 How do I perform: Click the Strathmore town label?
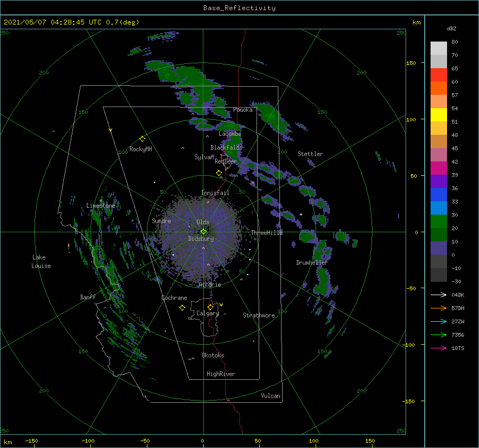click(x=259, y=315)
